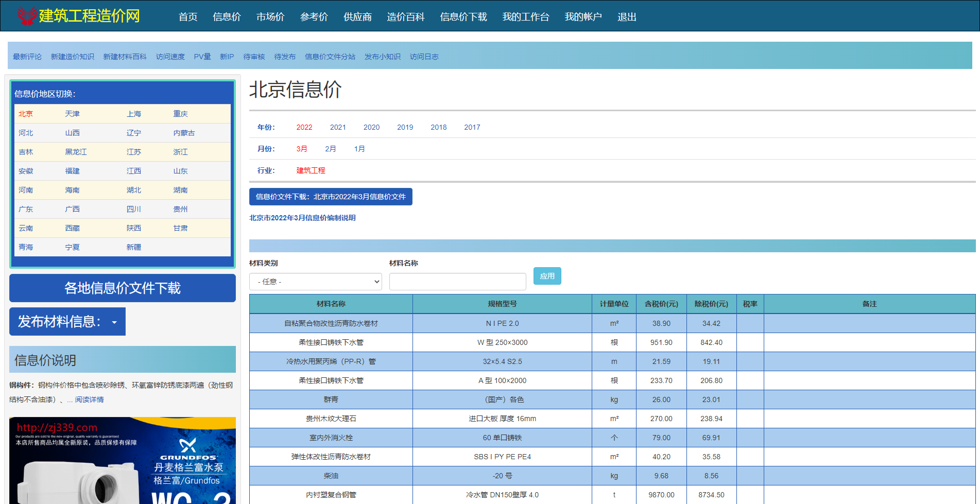Select 市场价 from the navigation menu
Viewport: 980px width, 504px height.
coord(270,16)
